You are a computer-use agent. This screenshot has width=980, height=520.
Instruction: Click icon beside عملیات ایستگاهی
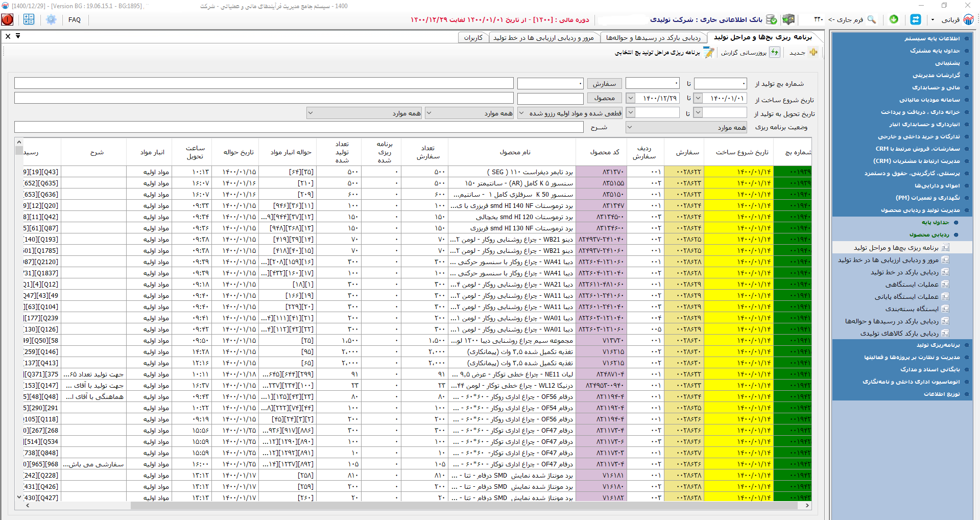[x=945, y=285]
